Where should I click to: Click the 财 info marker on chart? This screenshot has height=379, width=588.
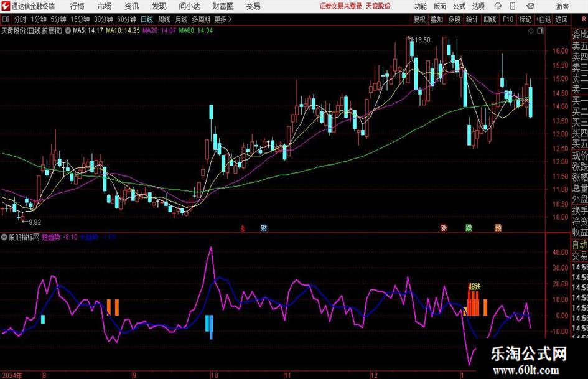click(x=264, y=228)
